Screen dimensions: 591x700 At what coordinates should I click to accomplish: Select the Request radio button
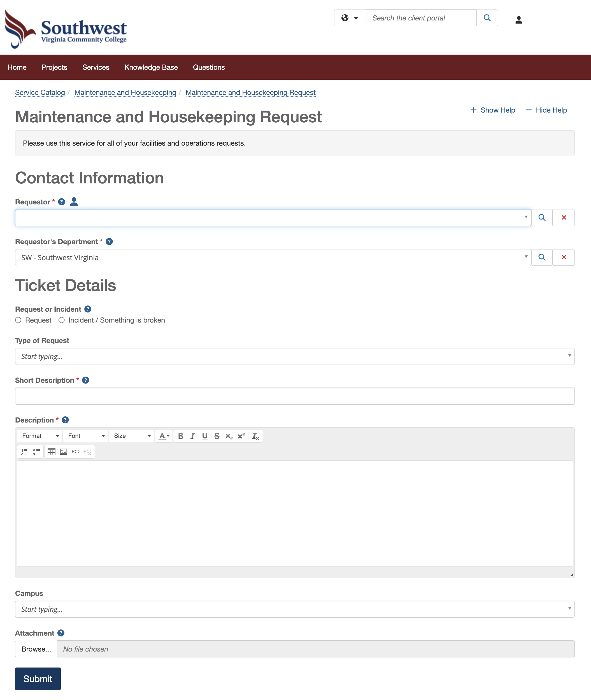(x=18, y=320)
